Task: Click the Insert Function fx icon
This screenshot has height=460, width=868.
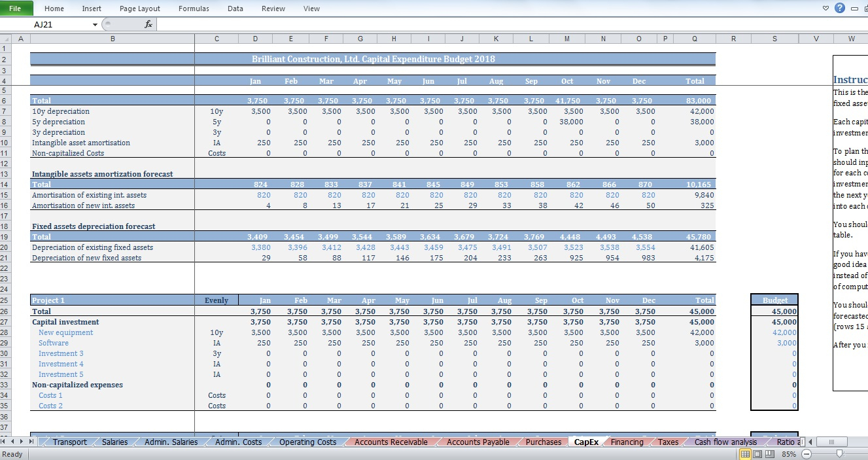Action: click(x=148, y=24)
